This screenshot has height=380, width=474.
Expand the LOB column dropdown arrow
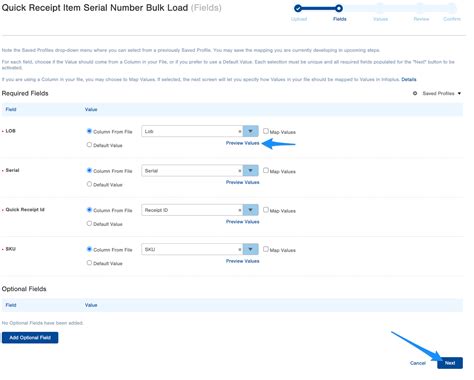coord(250,131)
